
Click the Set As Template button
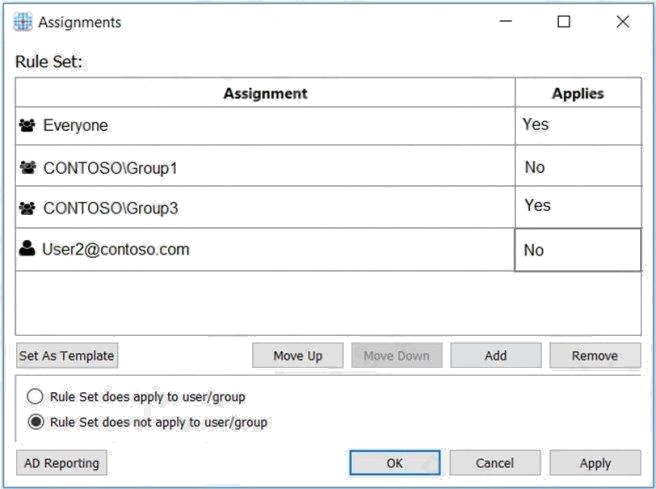pyautogui.click(x=67, y=356)
